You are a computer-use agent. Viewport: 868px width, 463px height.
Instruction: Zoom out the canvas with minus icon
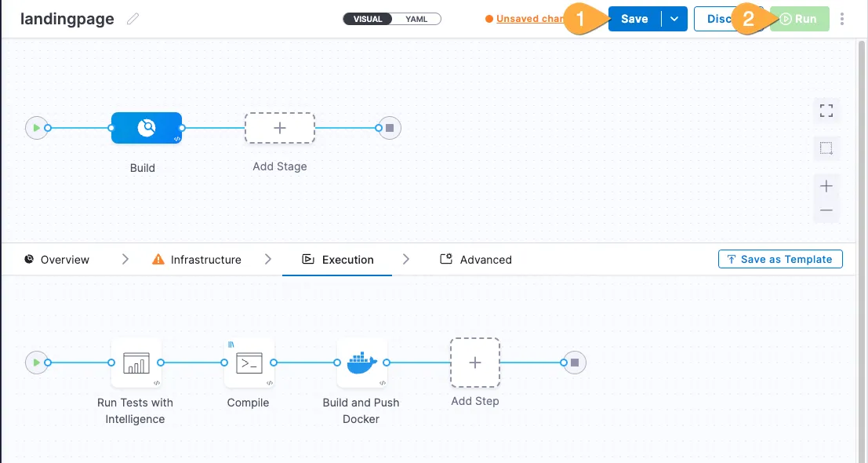point(826,210)
